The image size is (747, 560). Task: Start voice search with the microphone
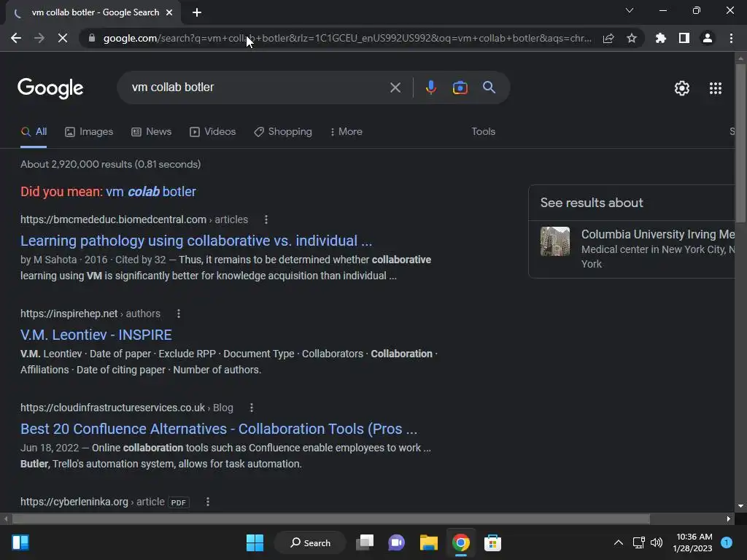click(x=430, y=87)
